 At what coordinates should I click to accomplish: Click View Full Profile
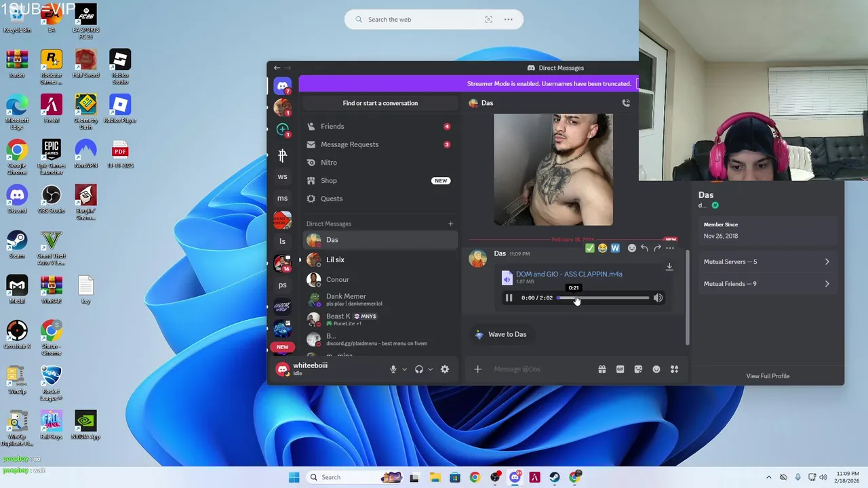pyautogui.click(x=768, y=376)
